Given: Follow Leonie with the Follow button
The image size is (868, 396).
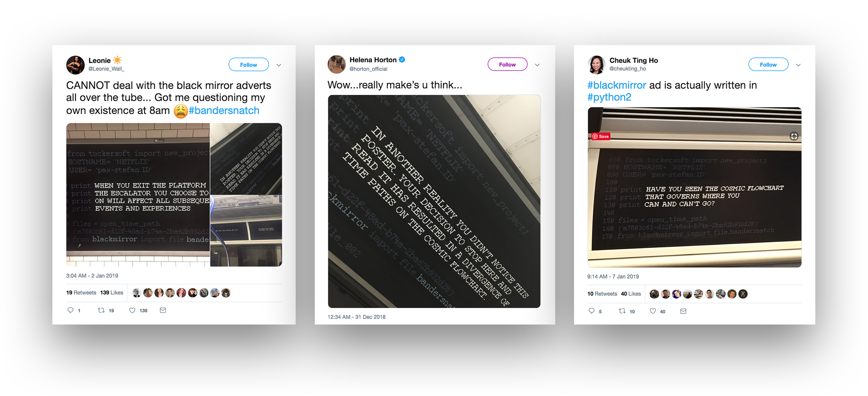Looking at the screenshot, I should (x=249, y=65).
